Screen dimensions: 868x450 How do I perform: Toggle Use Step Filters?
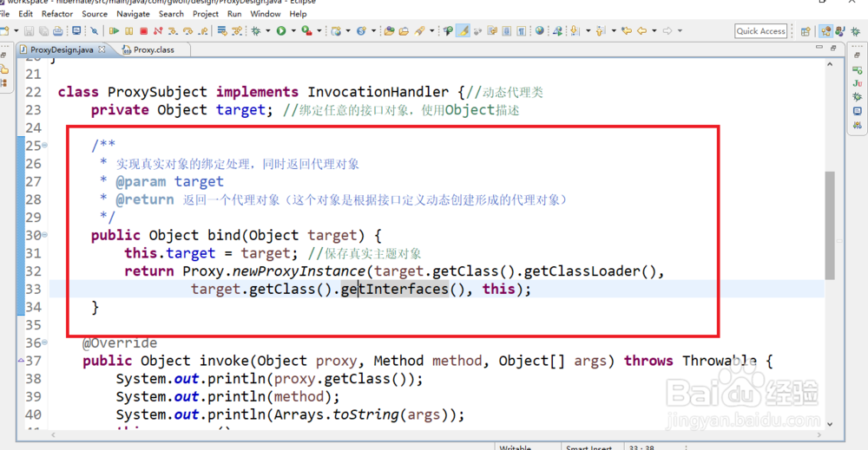[237, 31]
